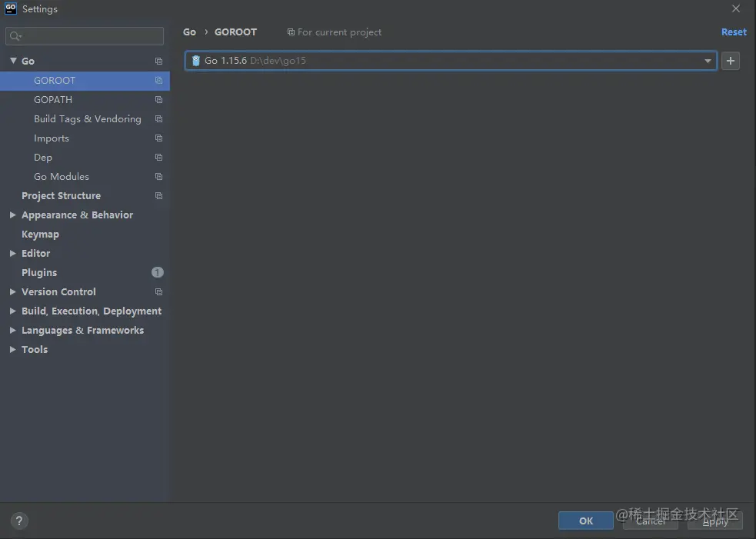Open help with the question mark button
Viewport: 756px width, 539px height.
18,521
